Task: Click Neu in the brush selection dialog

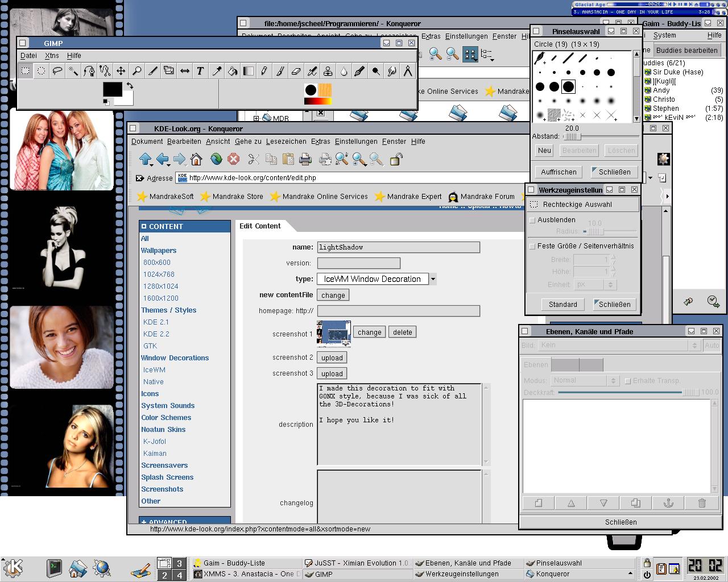Action: point(544,151)
